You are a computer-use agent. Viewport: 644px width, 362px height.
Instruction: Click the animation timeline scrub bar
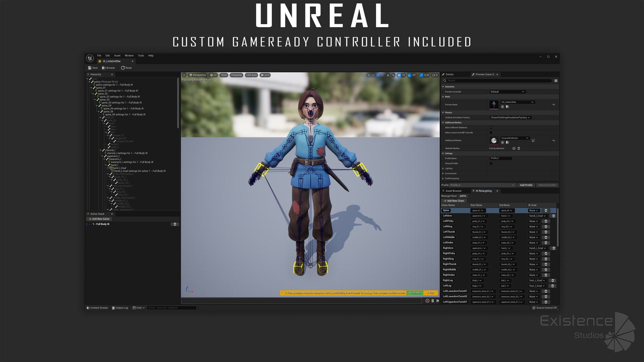301,301
